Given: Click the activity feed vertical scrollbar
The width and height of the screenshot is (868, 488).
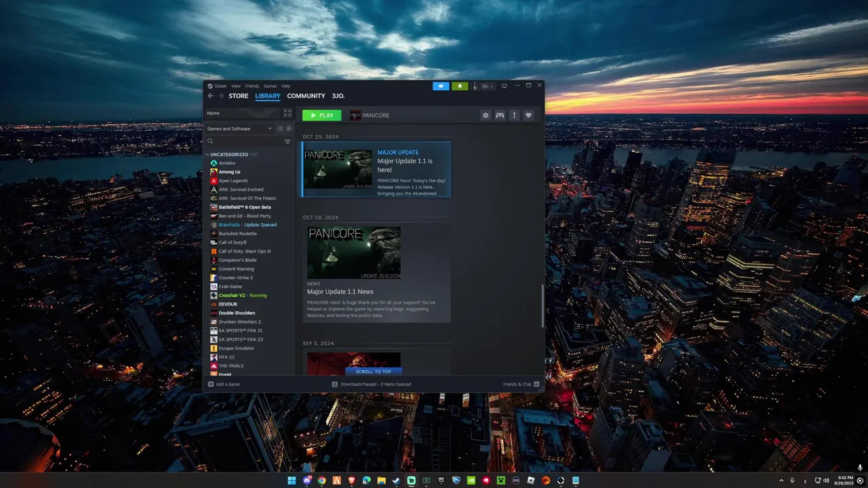Looking at the screenshot, I should [542, 306].
